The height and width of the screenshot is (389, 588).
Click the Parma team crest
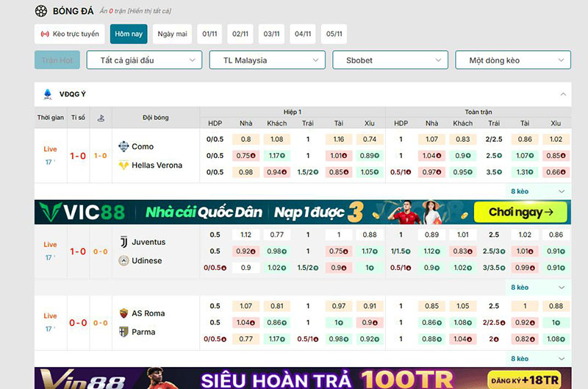123,332
